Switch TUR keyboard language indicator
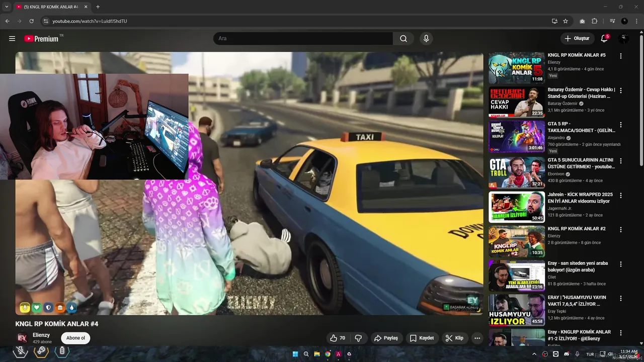644x362 pixels. pos(590,354)
